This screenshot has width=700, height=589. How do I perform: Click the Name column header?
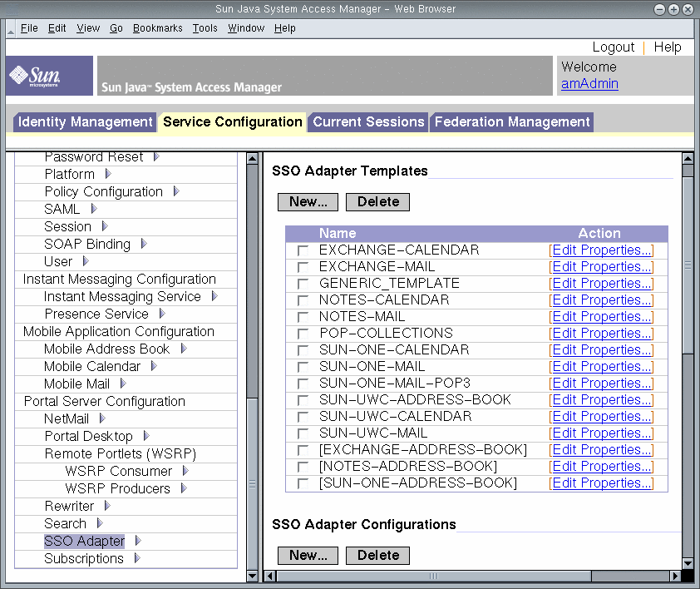tap(338, 233)
